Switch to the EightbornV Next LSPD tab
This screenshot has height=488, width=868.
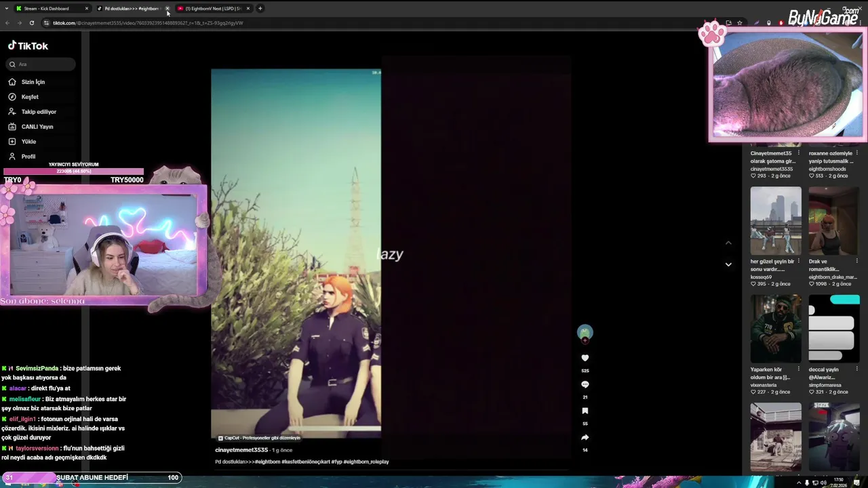pos(214,9)
